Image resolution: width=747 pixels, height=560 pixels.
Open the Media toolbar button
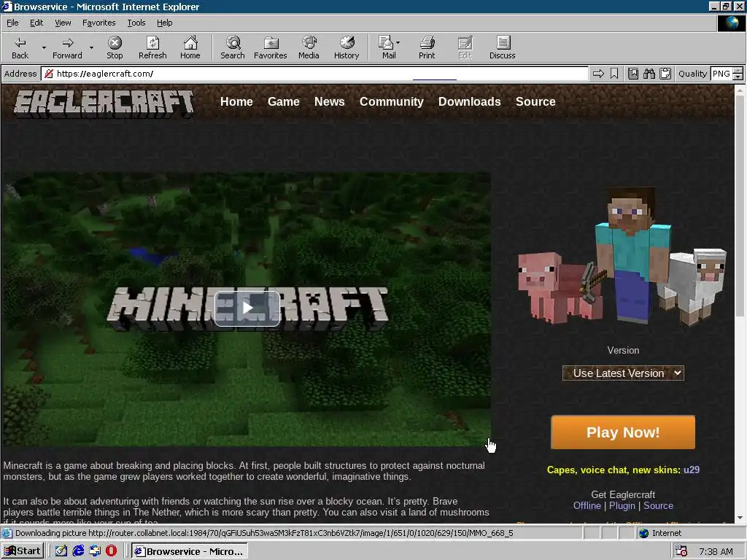[309, 47]
